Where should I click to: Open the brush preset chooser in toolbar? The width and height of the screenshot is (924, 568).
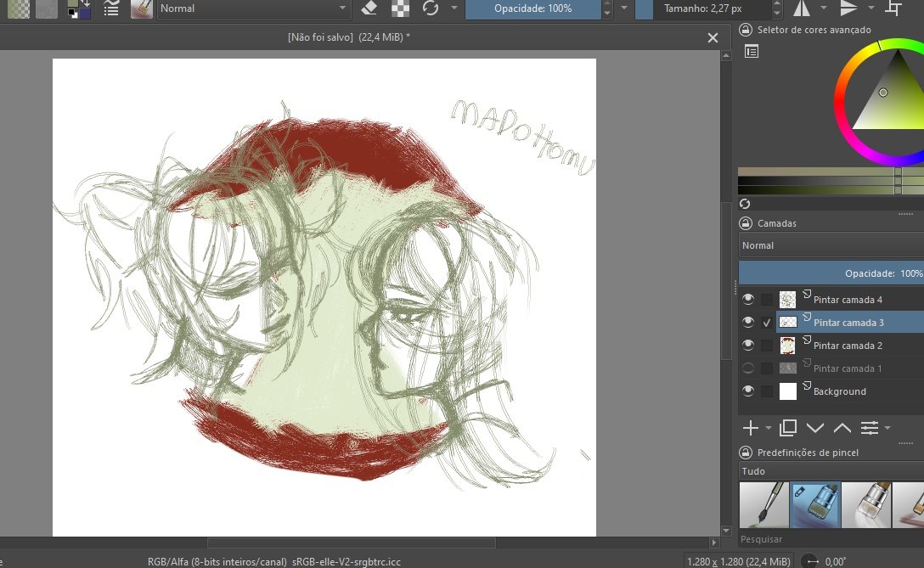142,8
